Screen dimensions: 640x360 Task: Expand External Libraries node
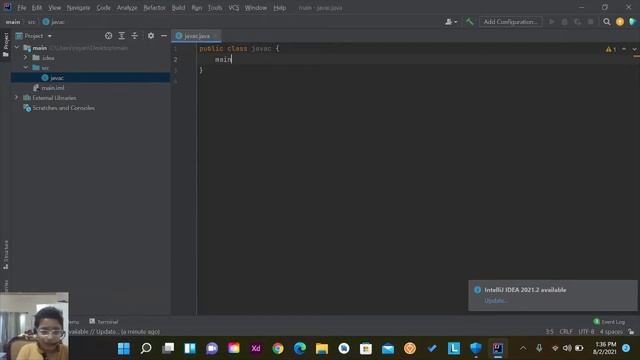coord(17,98)
